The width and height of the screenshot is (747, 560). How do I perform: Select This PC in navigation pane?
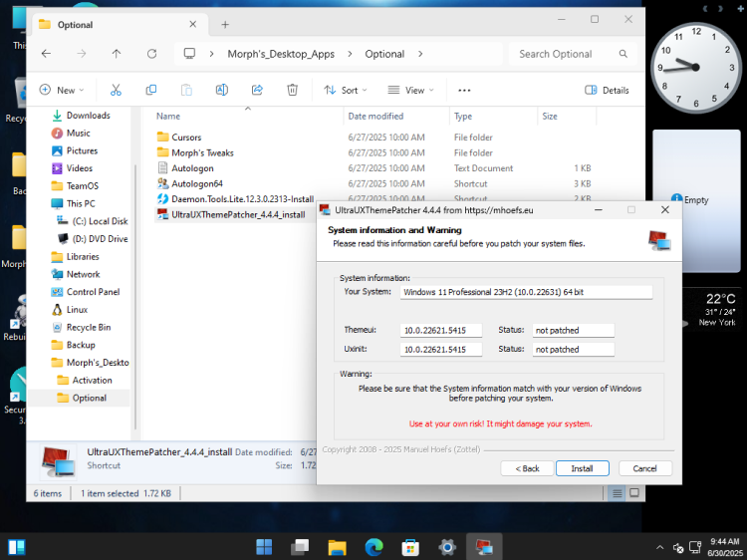point(81,203)
